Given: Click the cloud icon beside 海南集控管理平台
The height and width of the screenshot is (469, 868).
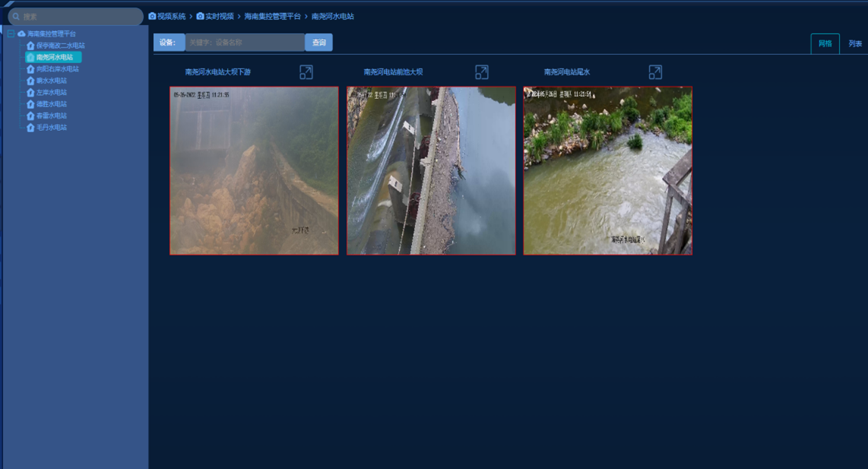Looking at the screenshot, I should pyautogui.click(x=21, y=34).
